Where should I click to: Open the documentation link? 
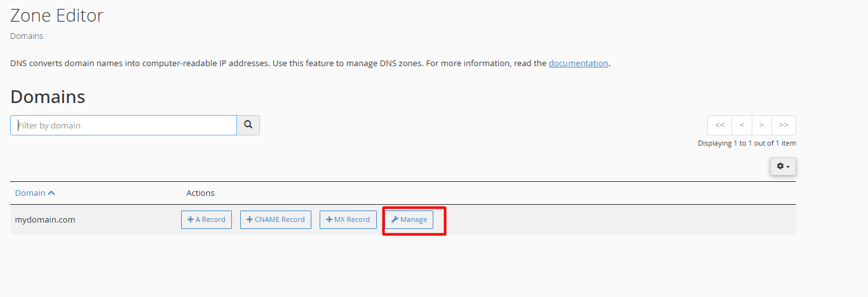tap(578, 63)
